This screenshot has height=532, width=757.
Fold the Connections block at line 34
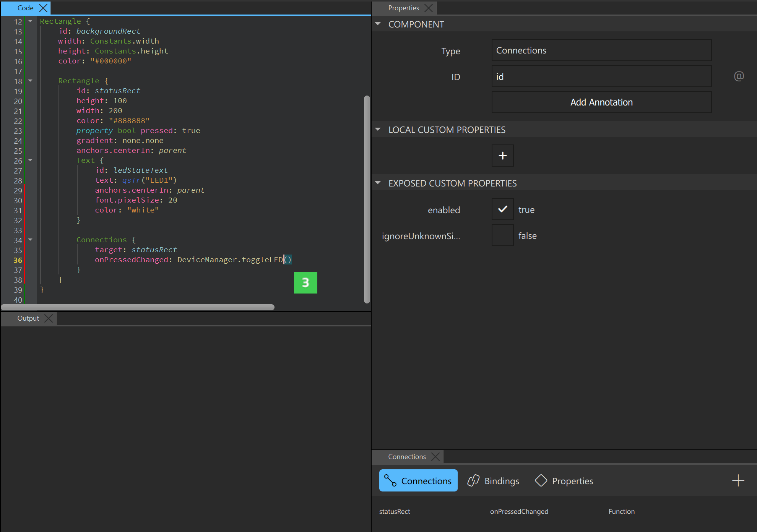coord(30,240)
